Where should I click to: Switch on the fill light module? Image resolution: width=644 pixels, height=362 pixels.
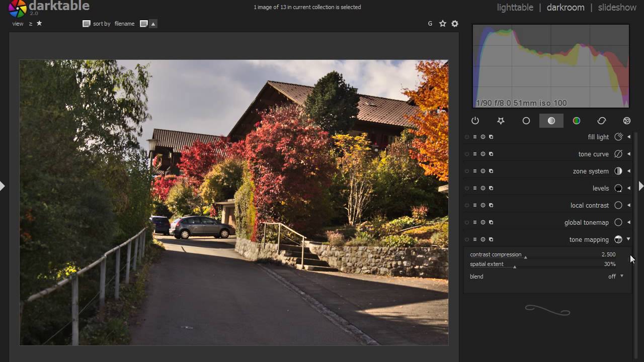point(467,137)
